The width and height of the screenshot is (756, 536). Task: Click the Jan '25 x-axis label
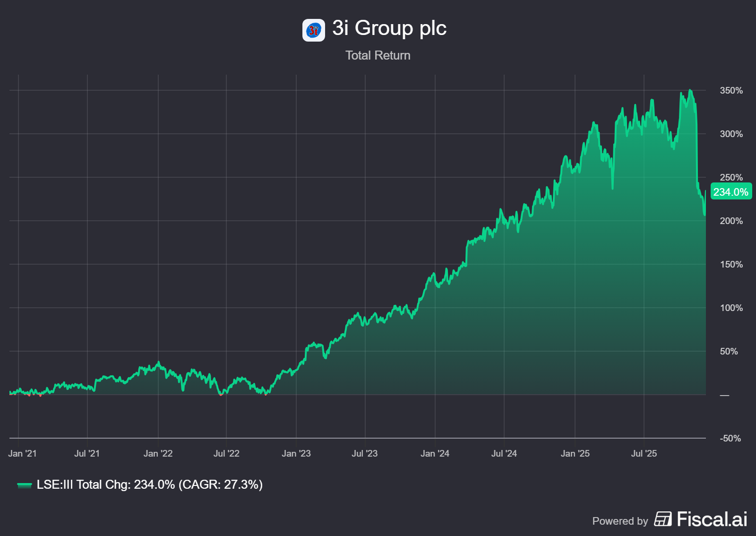tap(575, 453)
